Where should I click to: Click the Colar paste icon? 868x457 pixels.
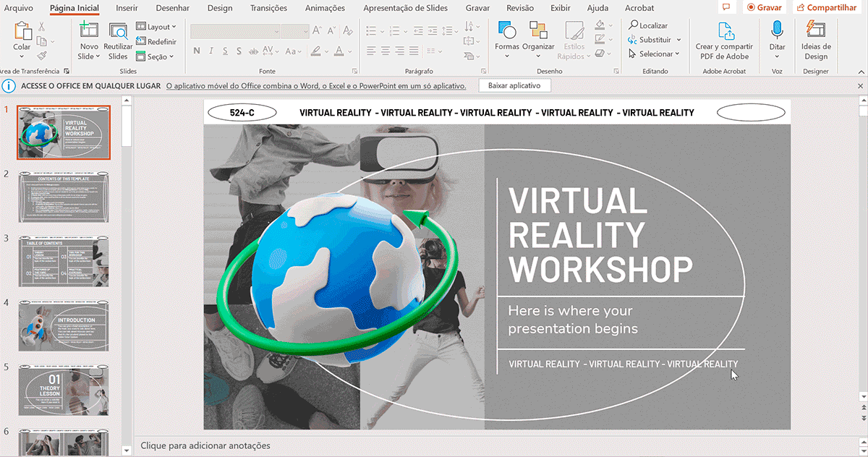click(x=22, y=32)
